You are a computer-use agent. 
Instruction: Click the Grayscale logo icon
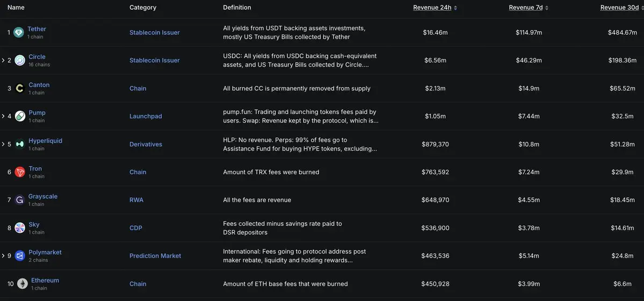click(x=20, y=200)
